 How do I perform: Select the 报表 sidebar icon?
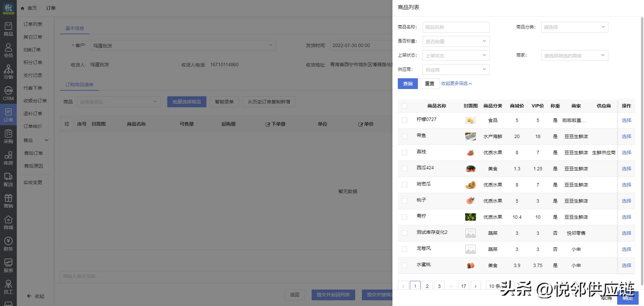point(8,264)
